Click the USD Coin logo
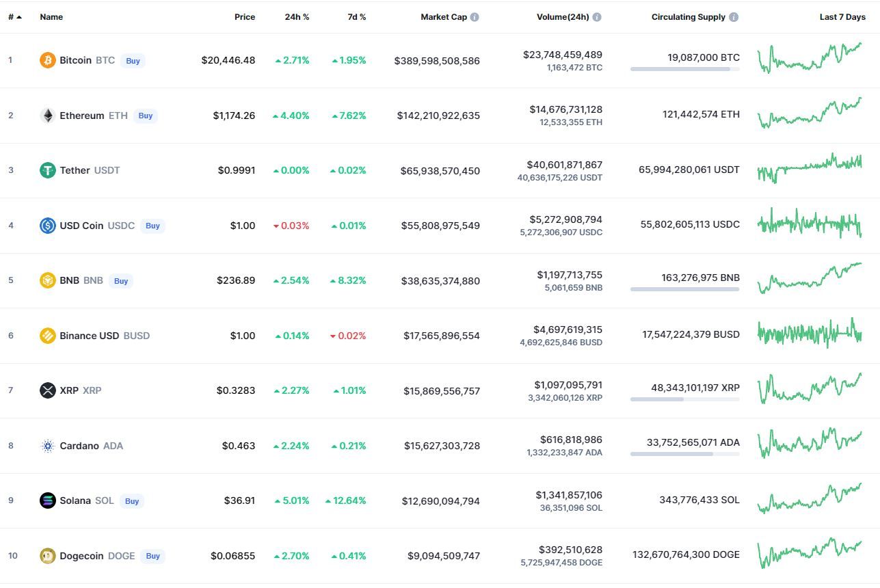The image size is (880, 588). [x=47, y=226]
